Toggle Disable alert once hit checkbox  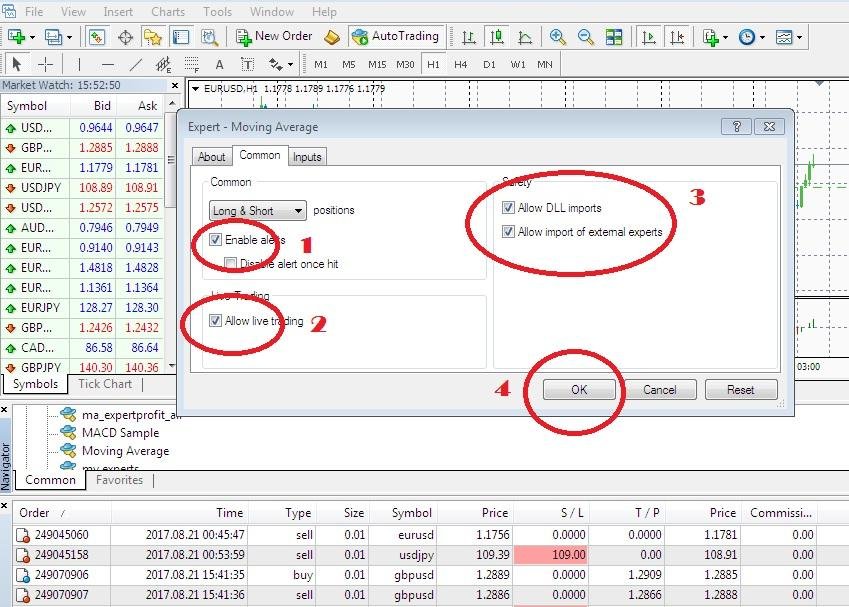click(x=231, y=264)
